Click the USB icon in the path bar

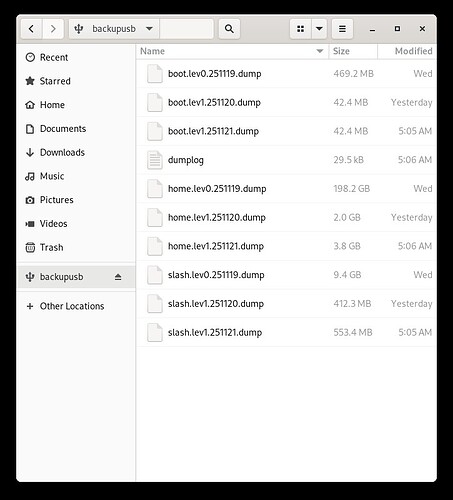point(79,29)
